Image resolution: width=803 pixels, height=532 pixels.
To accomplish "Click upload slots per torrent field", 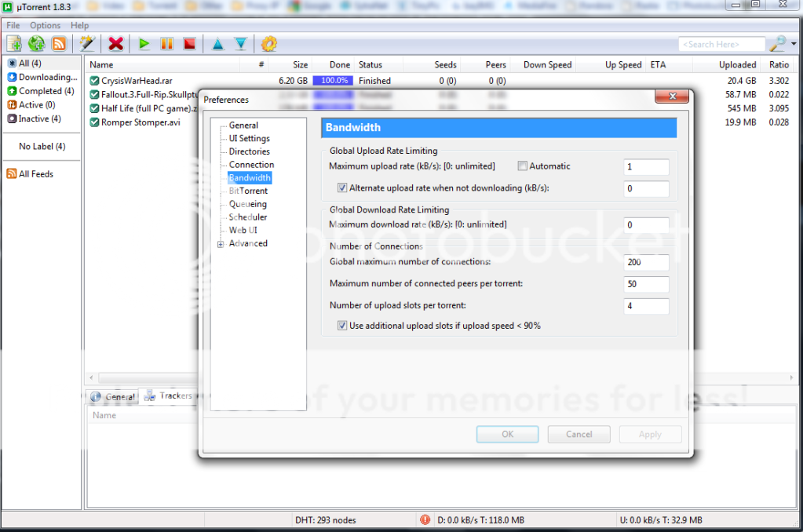I will (646, 306).
